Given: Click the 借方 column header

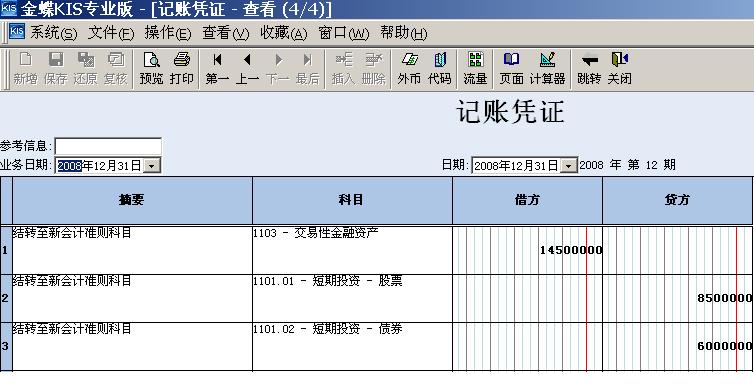Looking at the screenshot, I should coord(528,200).
